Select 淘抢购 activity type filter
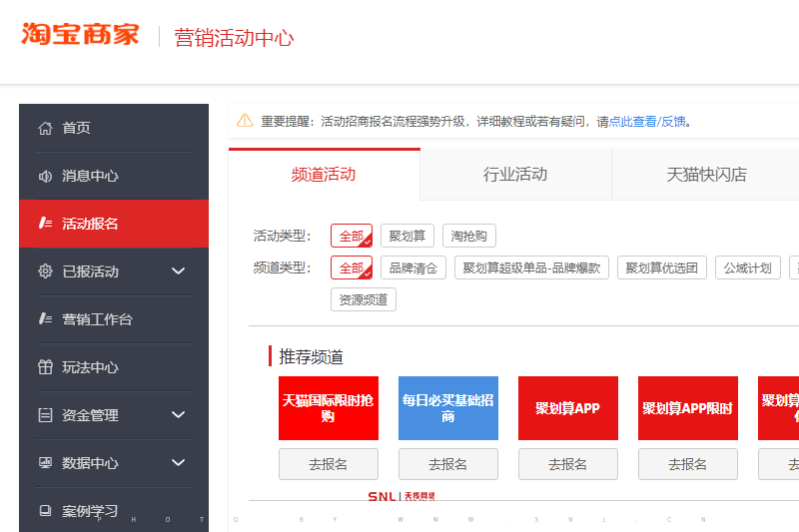 (468, 237)
